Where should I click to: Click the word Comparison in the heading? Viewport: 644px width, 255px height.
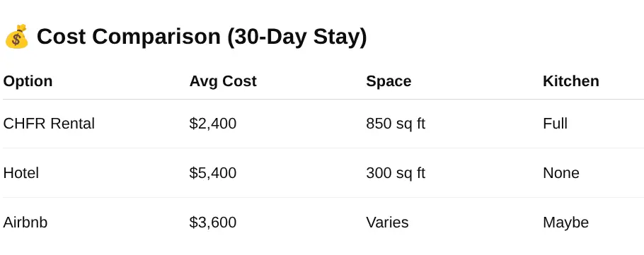(159, 37)
